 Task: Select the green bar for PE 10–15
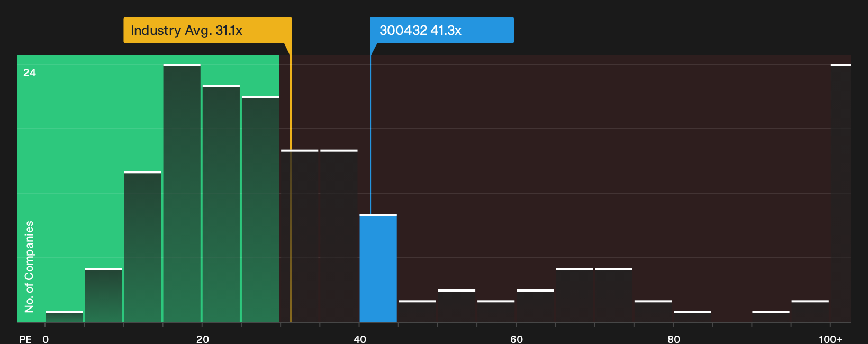coord(143,247)
